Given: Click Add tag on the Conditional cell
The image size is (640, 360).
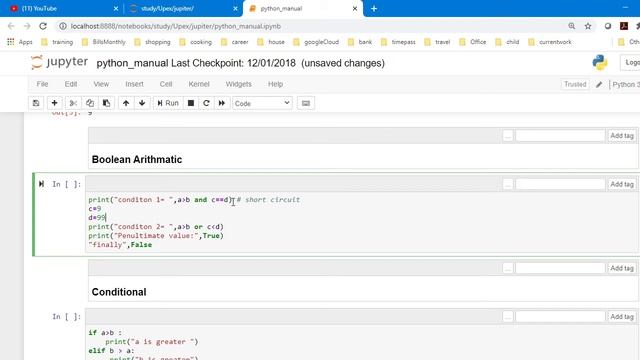Looking at the screenshot, I should (x=622, y=268).
